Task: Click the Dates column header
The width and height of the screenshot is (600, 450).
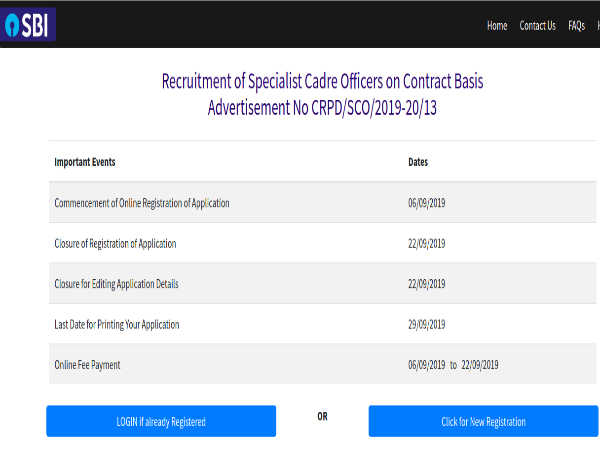Action: [419, 161]
